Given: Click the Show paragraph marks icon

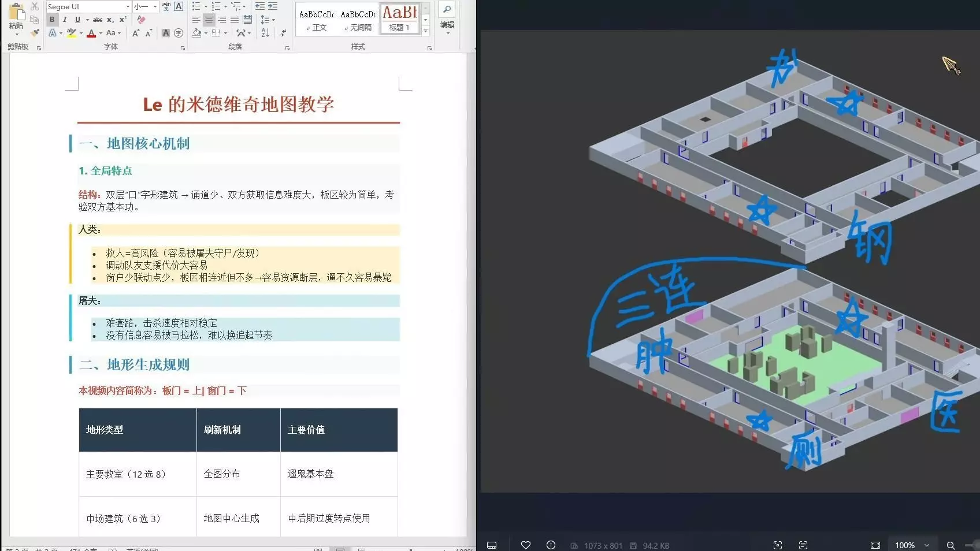Looking at the screenshot, I should [283, 33].
